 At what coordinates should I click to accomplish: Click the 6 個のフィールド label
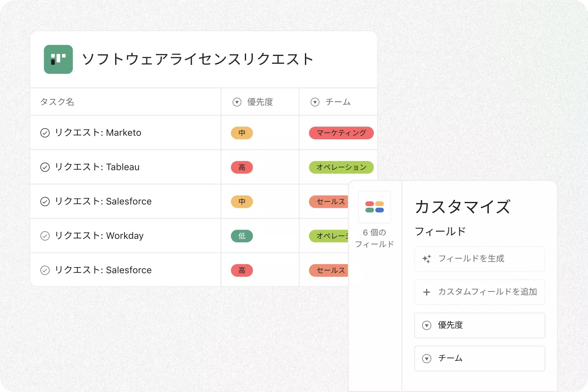tap(375, 238)
